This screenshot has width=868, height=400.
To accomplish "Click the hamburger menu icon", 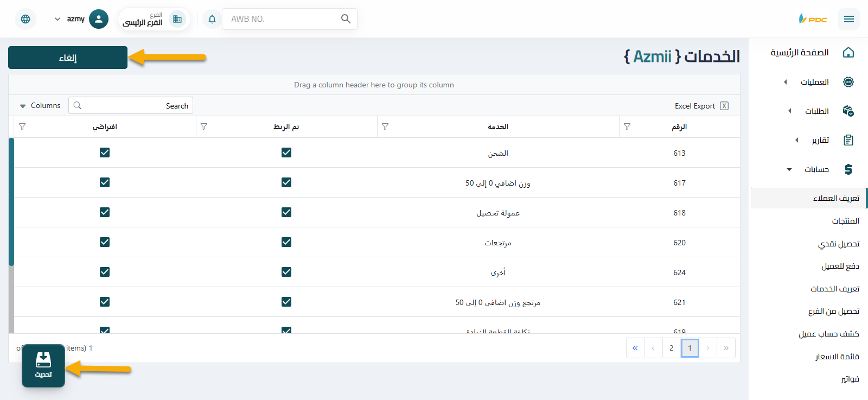I will coord(848,19).
